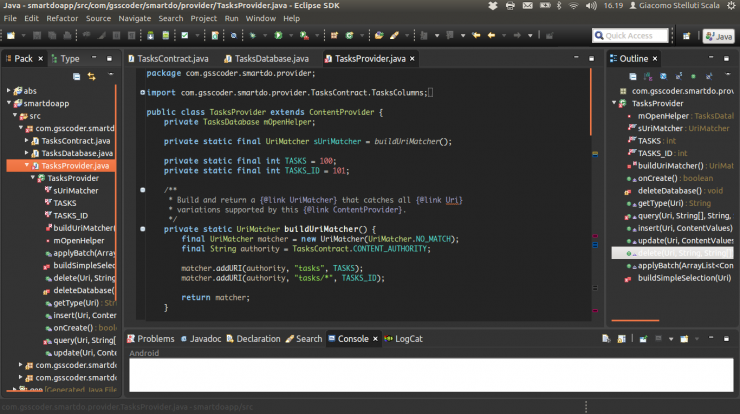Collapse the src folder node
740x414 pixels.
click(15, 115)
